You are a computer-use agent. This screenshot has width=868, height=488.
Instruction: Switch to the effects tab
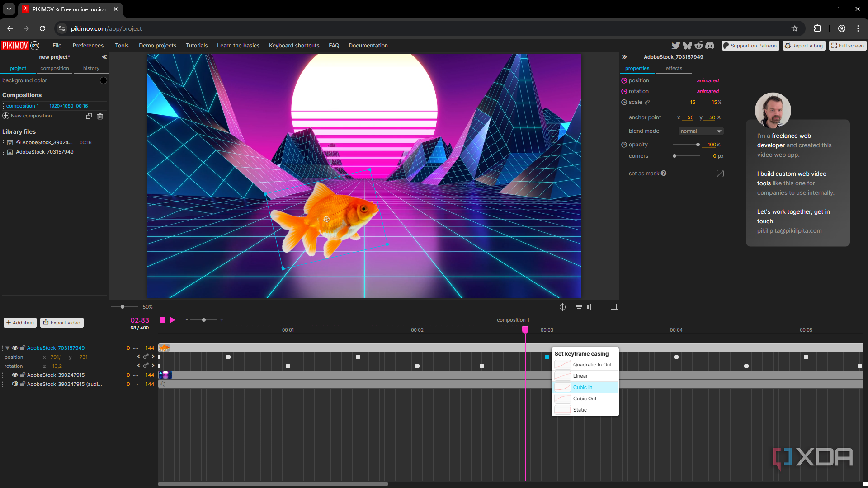point(674,69)
